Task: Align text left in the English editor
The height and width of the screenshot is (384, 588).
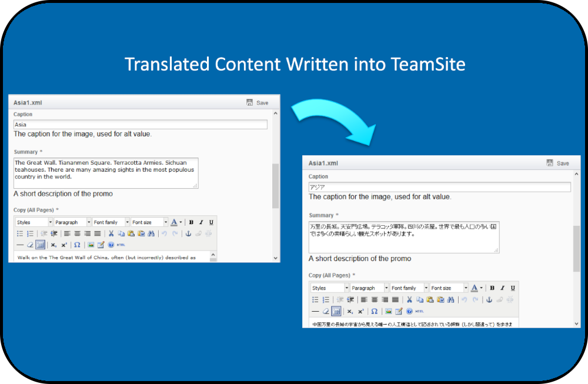Action: point(67,233)
